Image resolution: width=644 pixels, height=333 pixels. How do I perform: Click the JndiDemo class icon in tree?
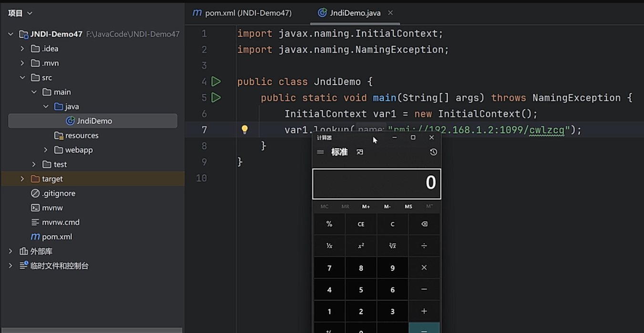pos(71,121)
